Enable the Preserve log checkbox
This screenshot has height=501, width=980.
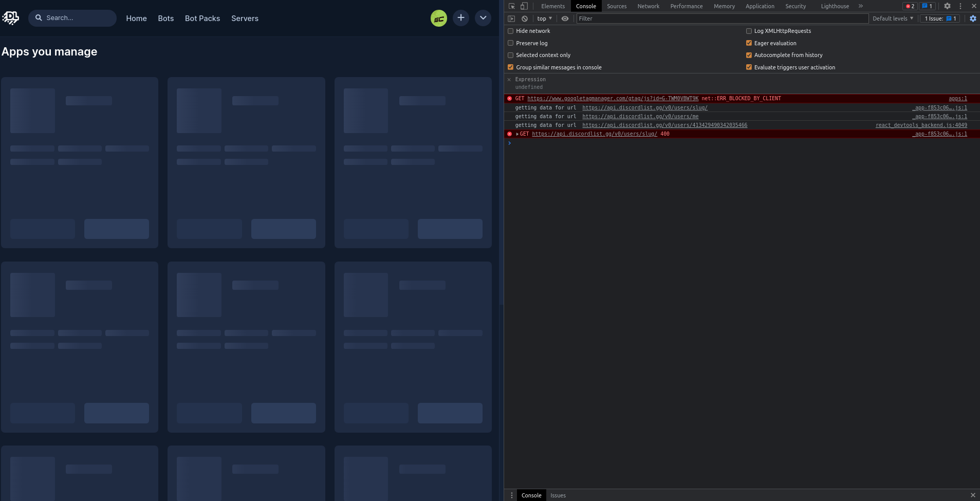click(510, 43)
